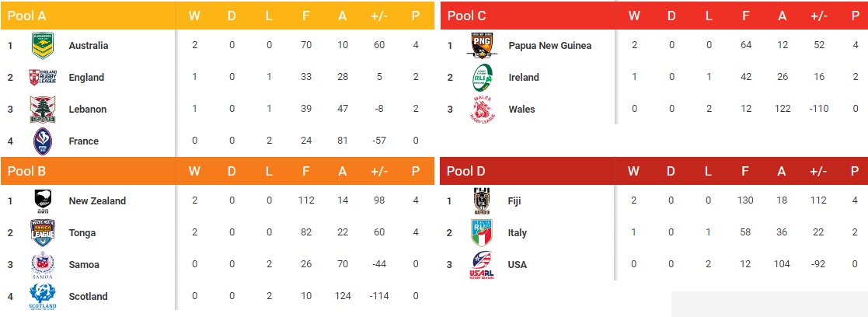This screenshot has width=868, height=317.
Task: Click the France team emblem
Action: point(42,141)
